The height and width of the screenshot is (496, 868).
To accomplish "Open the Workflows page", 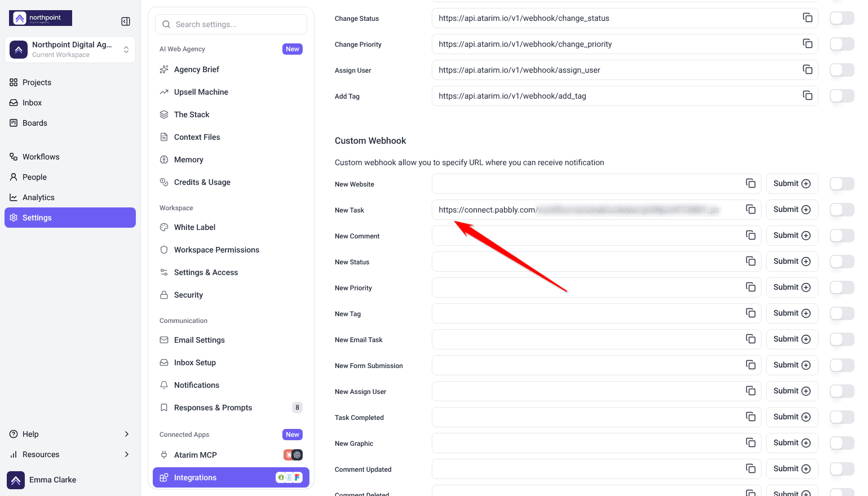I will click(70, 157).
